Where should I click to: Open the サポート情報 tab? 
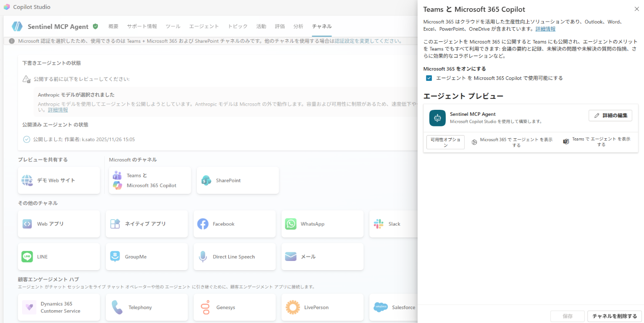[142, 26]
